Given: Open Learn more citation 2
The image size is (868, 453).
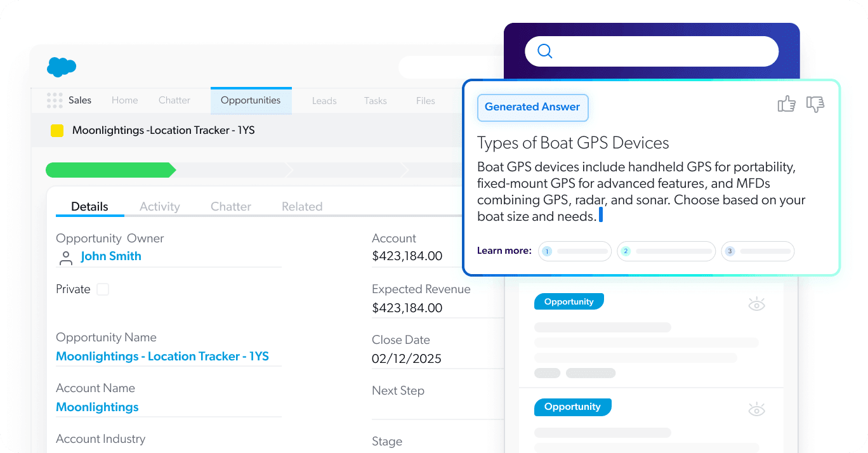Looking at the screenshot, I should [666, 251].
